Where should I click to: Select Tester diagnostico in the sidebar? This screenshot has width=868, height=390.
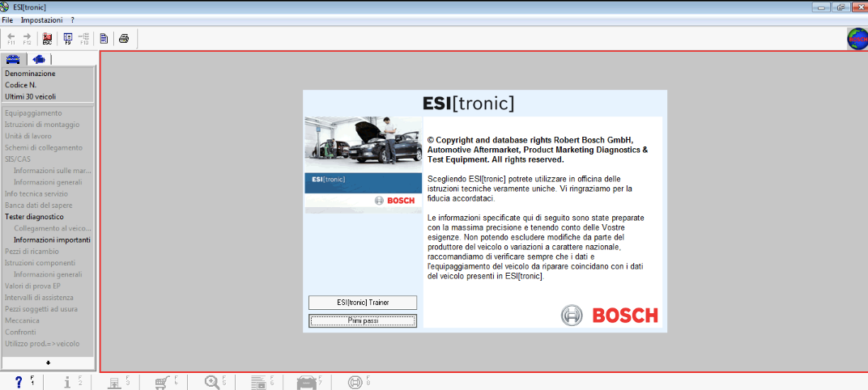34,217
